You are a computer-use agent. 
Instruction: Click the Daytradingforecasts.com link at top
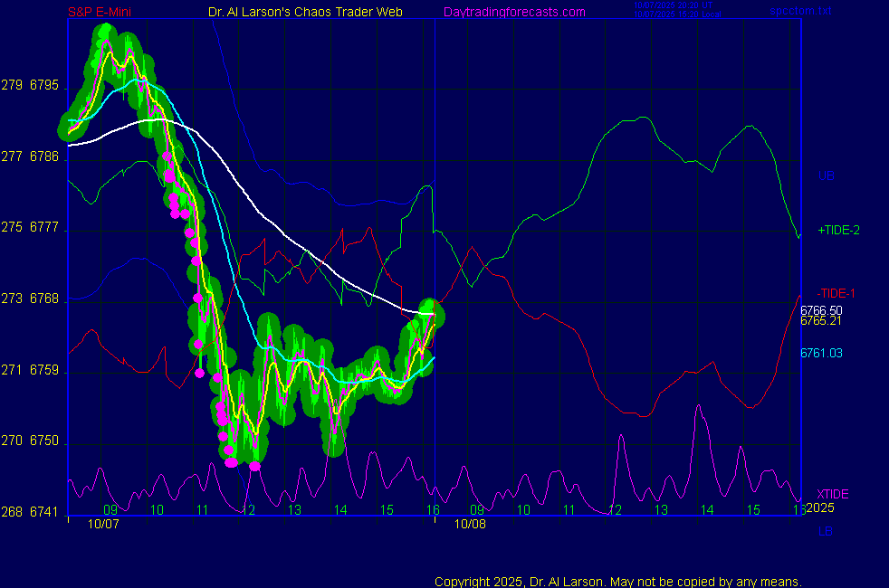pyautogui.click(x=513, y=12)
